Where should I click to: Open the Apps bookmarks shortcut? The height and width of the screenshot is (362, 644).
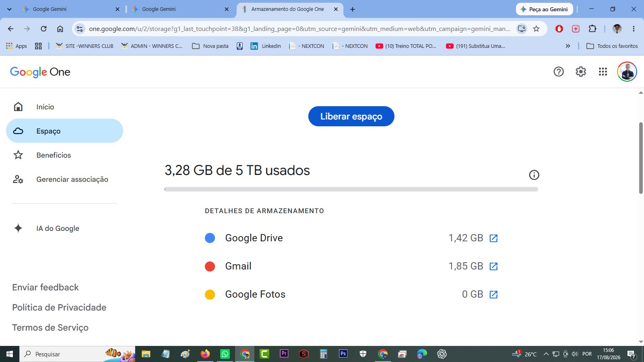pyautogui.click(x=17, y=46)
